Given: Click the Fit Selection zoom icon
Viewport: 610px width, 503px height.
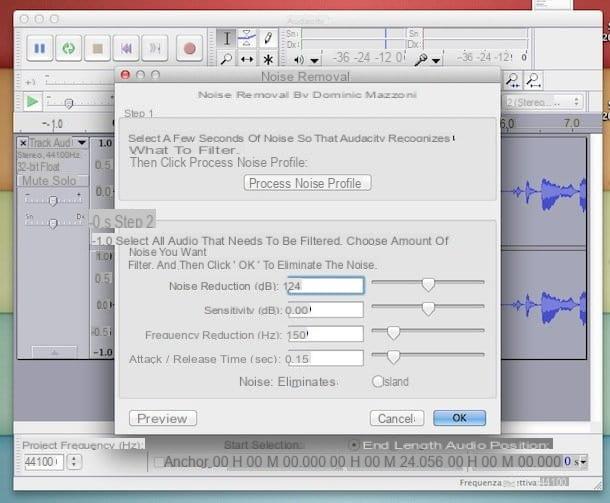Looking at the screenshot, I should tap(513, 81).
